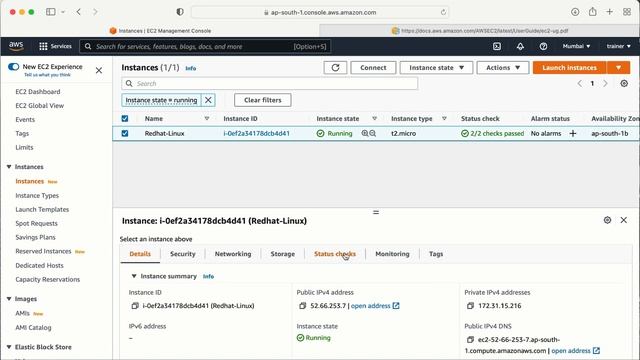
Task: Open AWS CloudShell icon
Action: coord(497,47)
